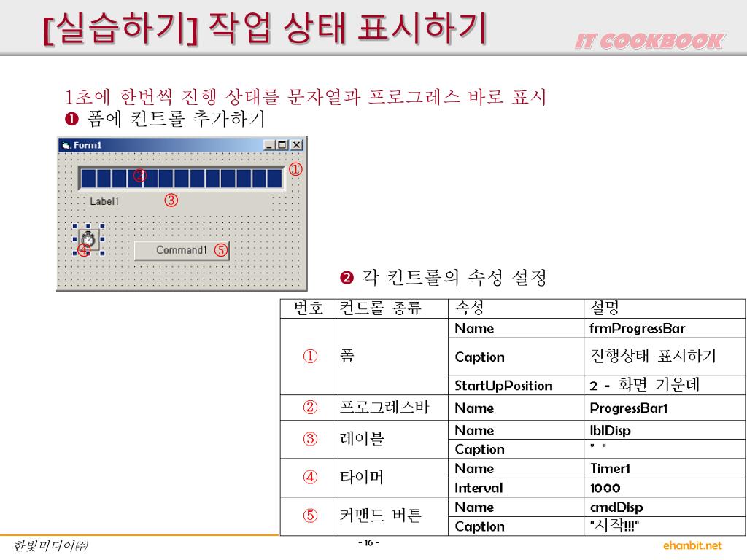Click the cmdDisp value cell
This screenshot has width=747, height=560.
tap(665, 507)
